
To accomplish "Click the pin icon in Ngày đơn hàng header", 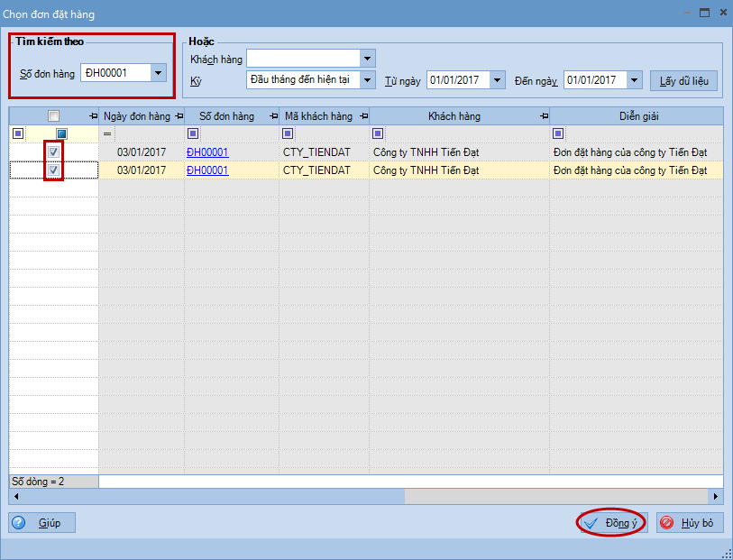I will coord(177,116).
